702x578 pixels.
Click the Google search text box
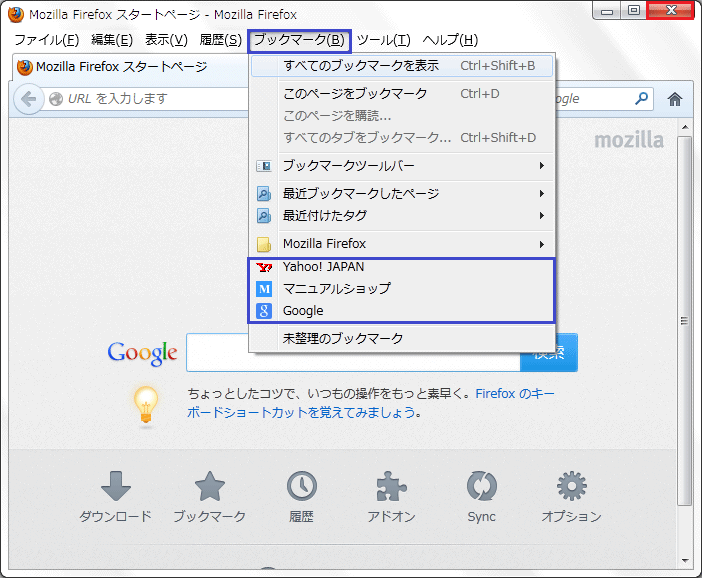[x=353, y=352]
